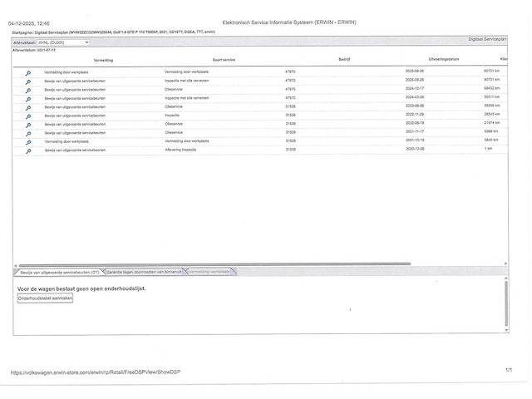View Olieservice 2022-08-19 record via magnifier icon
The width and height of the screenshot is (532, 399).
tap(27, 125)
